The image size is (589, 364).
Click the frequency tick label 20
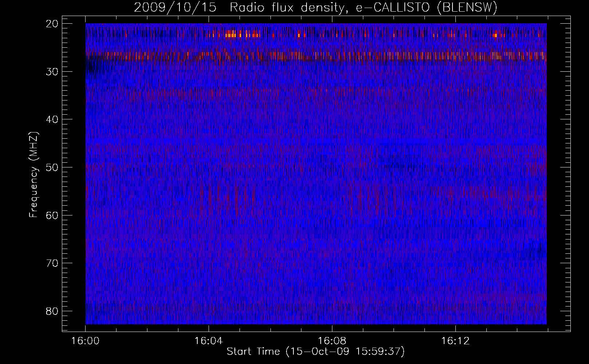click(52, 24)
